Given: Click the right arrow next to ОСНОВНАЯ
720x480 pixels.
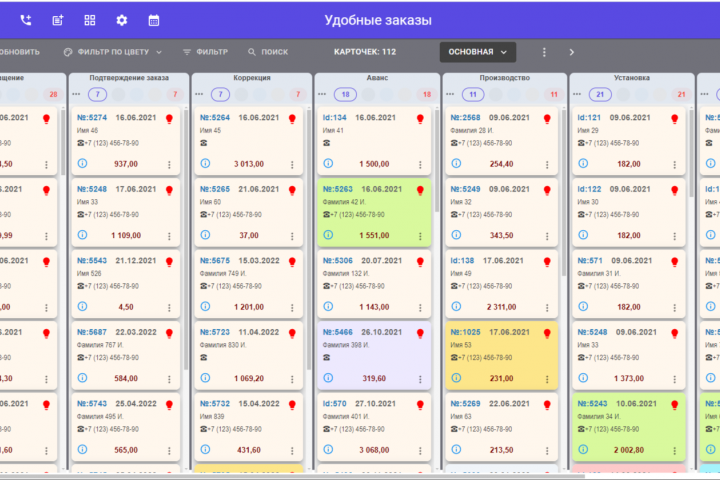Looking at the screenshot, I should click(x=572, y=52).
